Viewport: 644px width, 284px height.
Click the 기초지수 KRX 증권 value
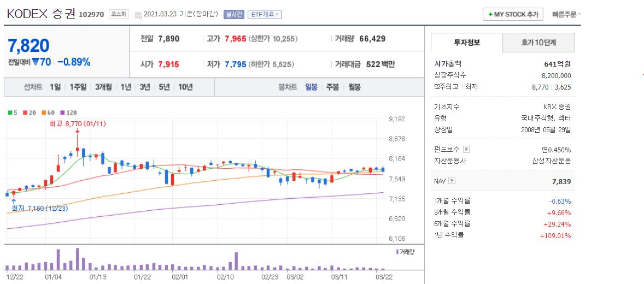tap(557, 106)
